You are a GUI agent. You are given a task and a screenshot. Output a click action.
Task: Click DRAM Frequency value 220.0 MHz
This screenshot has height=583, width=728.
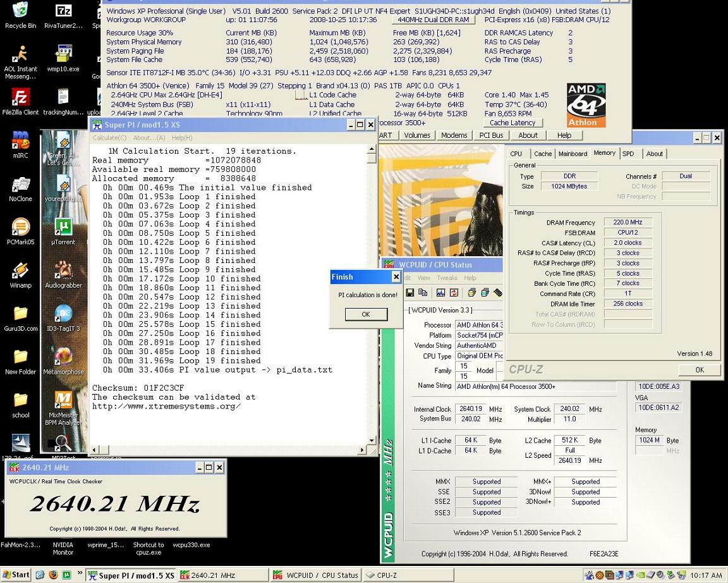(628, 222)
